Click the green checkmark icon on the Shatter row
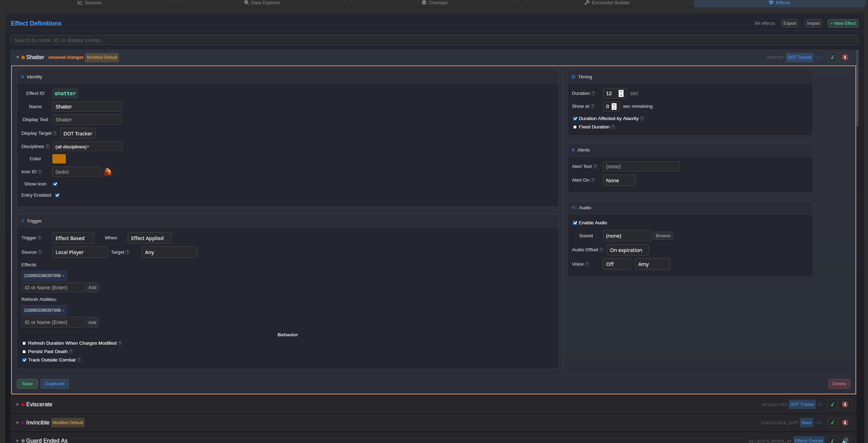Image resolution: width=868 pixels, height=443 pixels. 832,57
